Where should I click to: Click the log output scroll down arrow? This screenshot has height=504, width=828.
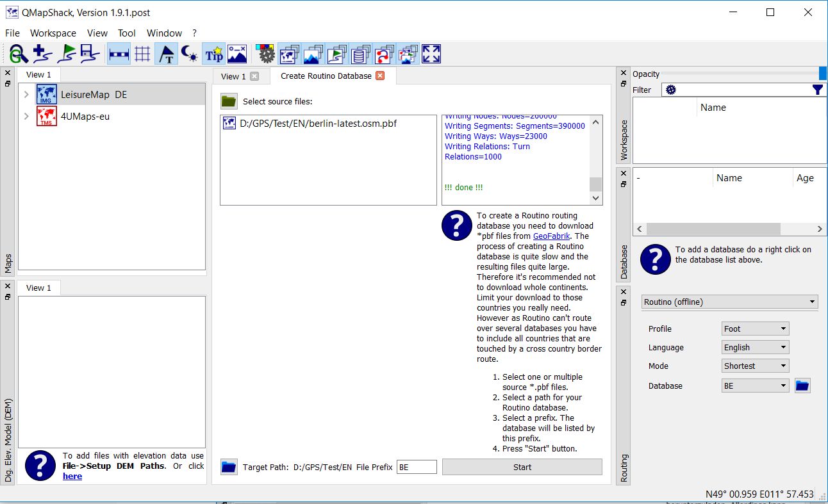point(596,199)
